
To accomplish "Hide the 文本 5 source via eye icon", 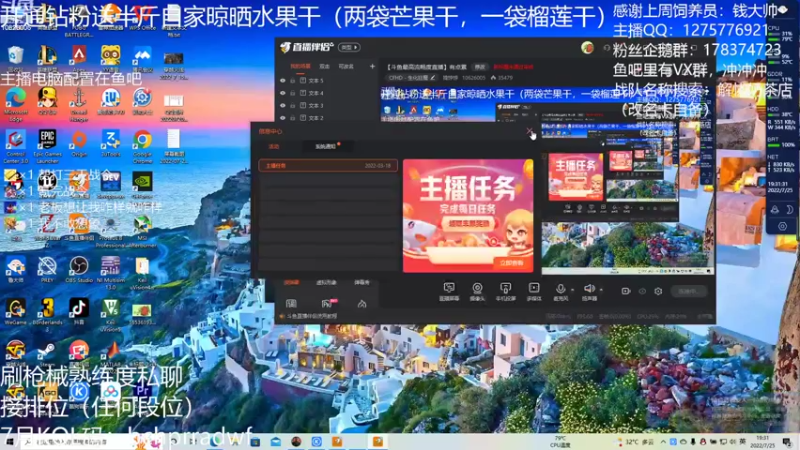I will [x=283, y=81].
